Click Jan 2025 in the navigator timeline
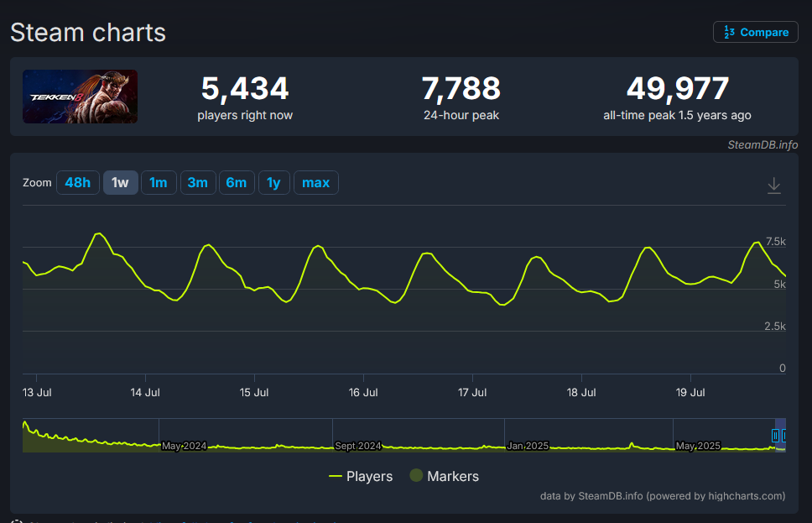 [528, 446]
